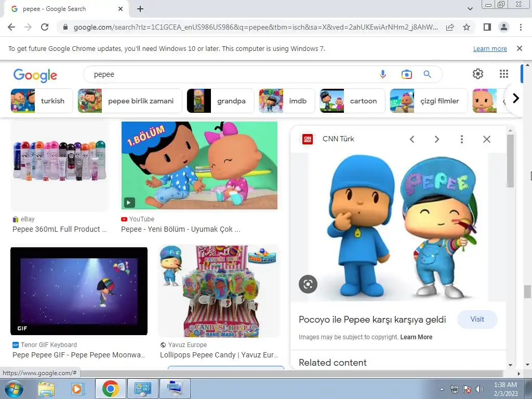
Task: Bookmark this page with the star icon
Action: [x=467, y=27]
